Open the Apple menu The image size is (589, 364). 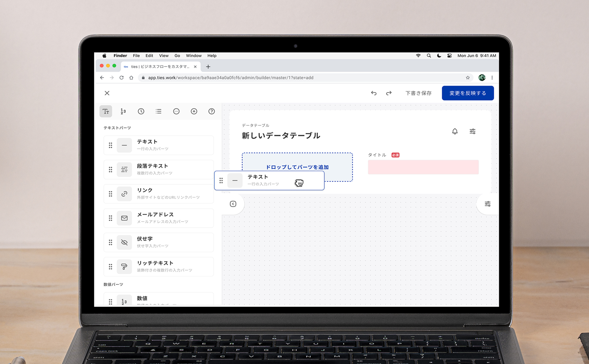pyautogui.click(x=104, y=56)
